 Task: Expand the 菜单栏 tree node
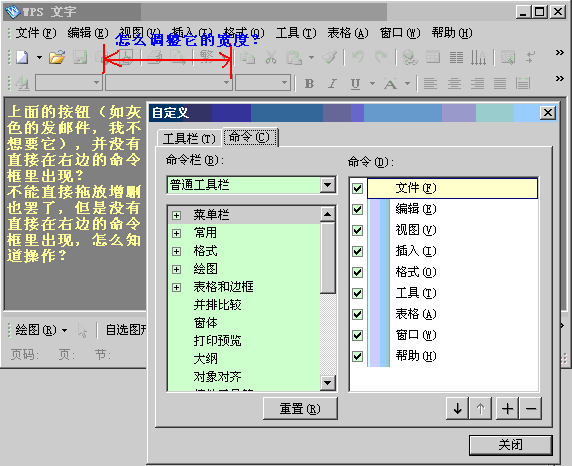click(x=177, y=215)
